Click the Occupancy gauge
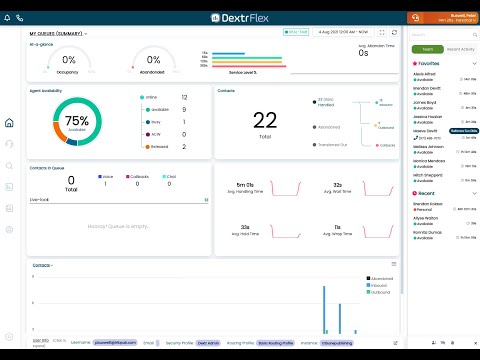The image size is (480, 360). coord(69,60)
